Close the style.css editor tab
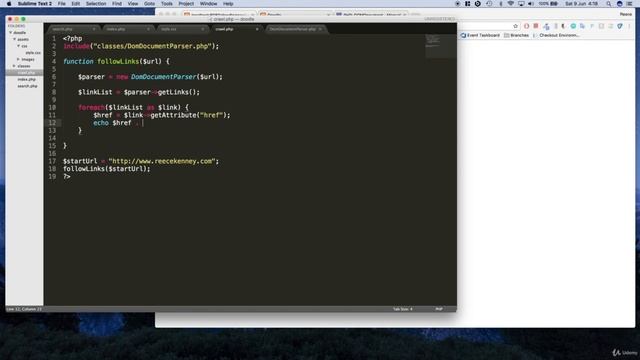 202,29
